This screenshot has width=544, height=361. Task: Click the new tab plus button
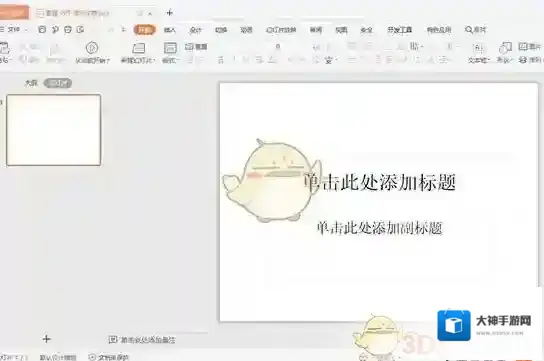pos(170,13)
